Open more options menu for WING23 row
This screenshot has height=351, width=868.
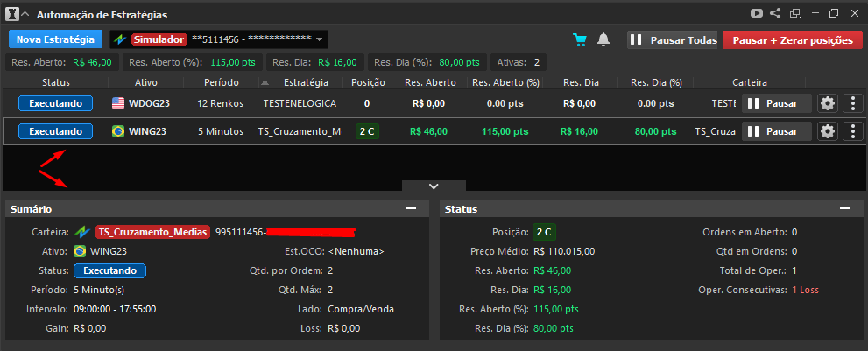click(x=853, y=131)
